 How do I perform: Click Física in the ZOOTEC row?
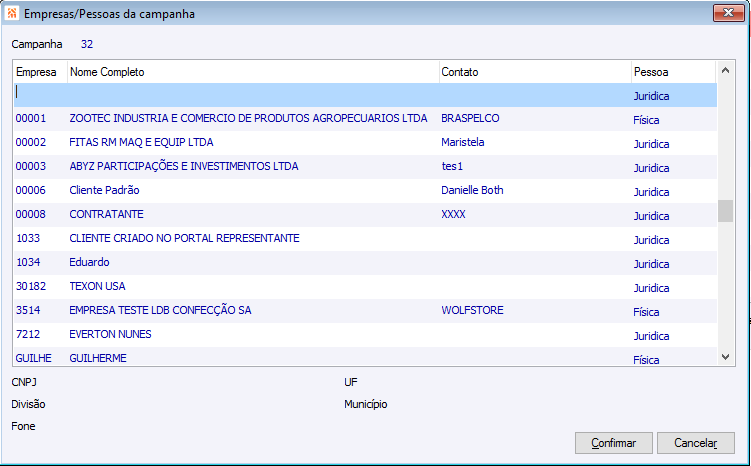[646, 120]
